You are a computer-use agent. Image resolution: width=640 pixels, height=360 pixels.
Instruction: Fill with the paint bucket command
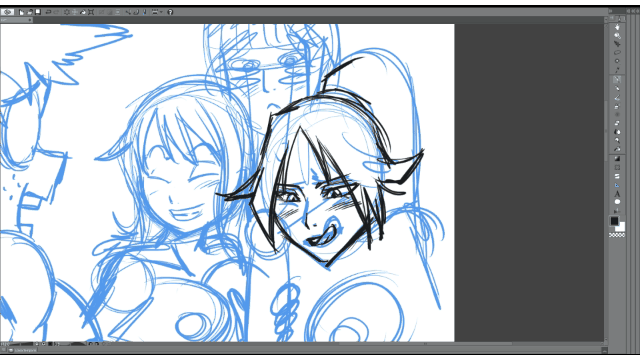click(x=83, y=12)
